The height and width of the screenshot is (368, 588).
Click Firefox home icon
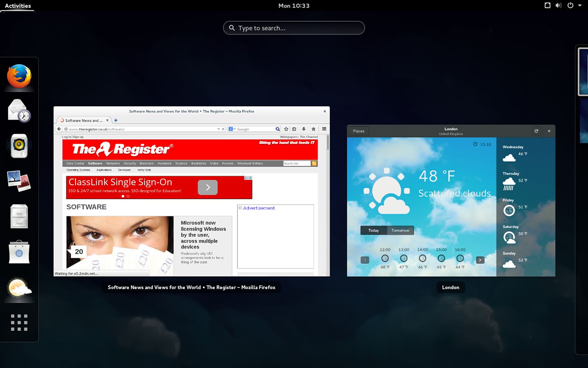(313, 129)
